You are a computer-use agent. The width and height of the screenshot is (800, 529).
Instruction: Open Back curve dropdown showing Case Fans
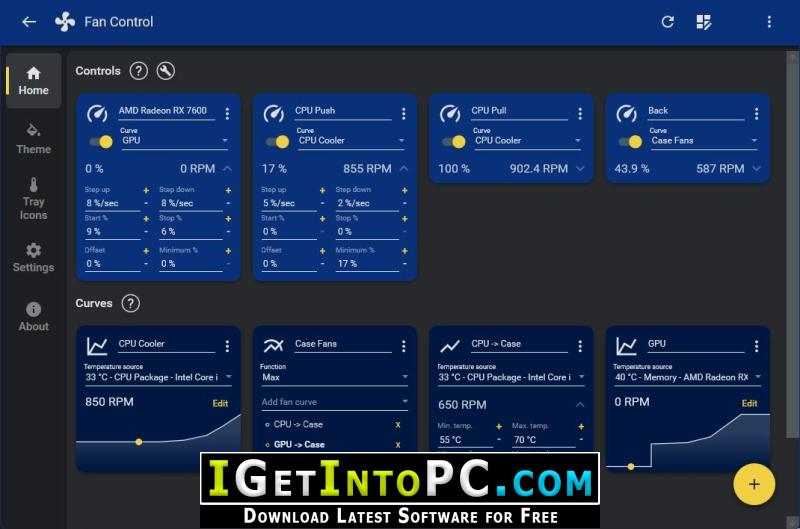tap(704, 140)
